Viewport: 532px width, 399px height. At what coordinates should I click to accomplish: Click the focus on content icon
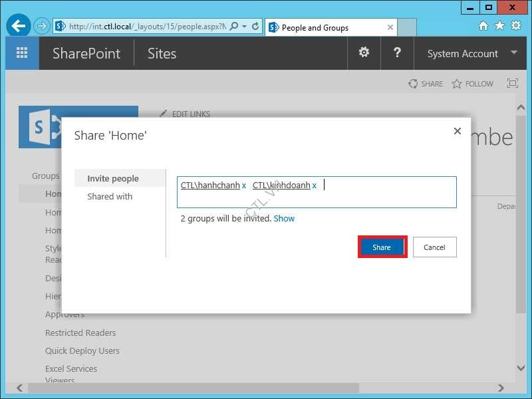(512, 84)
